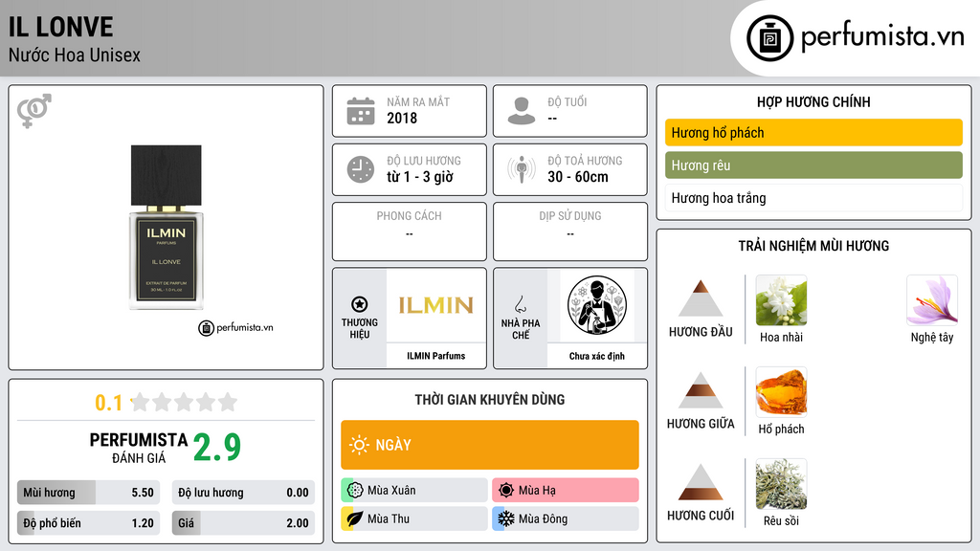Viewport: 980px width, 551px height.
Task: Click the small perfumista.vn logo under bottle image
Action: click(x=235, y=327)
